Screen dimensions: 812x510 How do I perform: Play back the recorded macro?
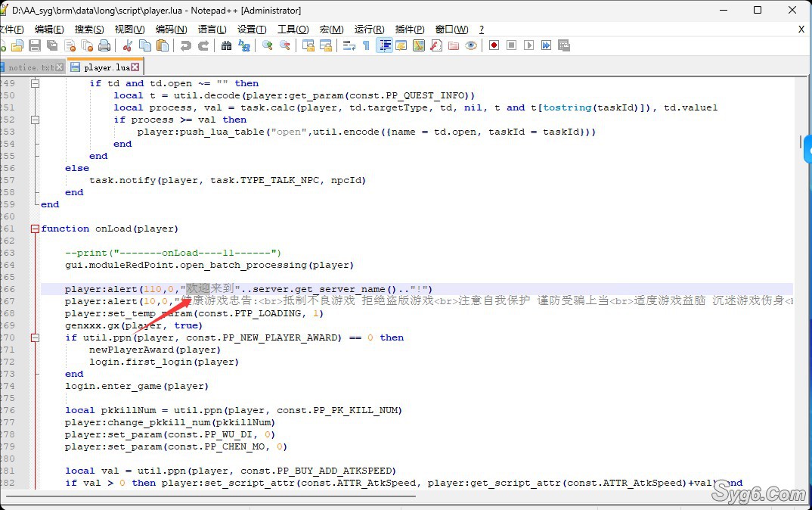click(x=528, y=45)
